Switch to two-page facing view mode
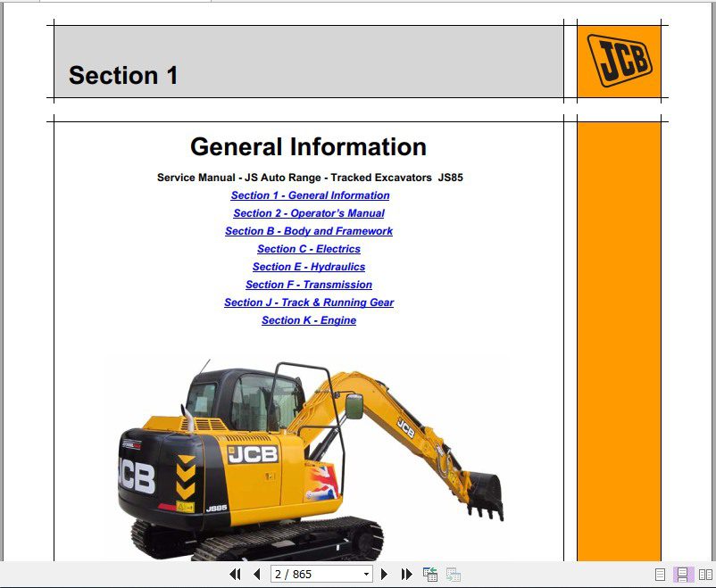 [x=705, y=575]
